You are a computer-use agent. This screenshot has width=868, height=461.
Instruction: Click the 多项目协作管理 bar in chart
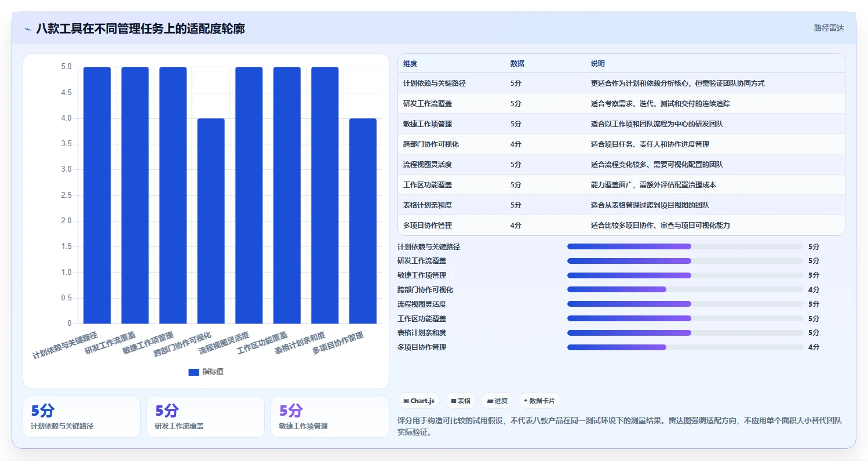tap(363, 221)
